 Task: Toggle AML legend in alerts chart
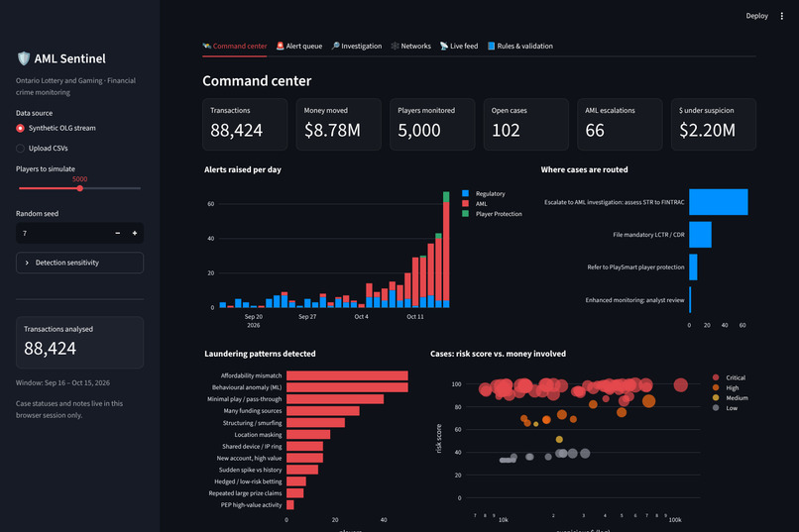tap(475, 204)
